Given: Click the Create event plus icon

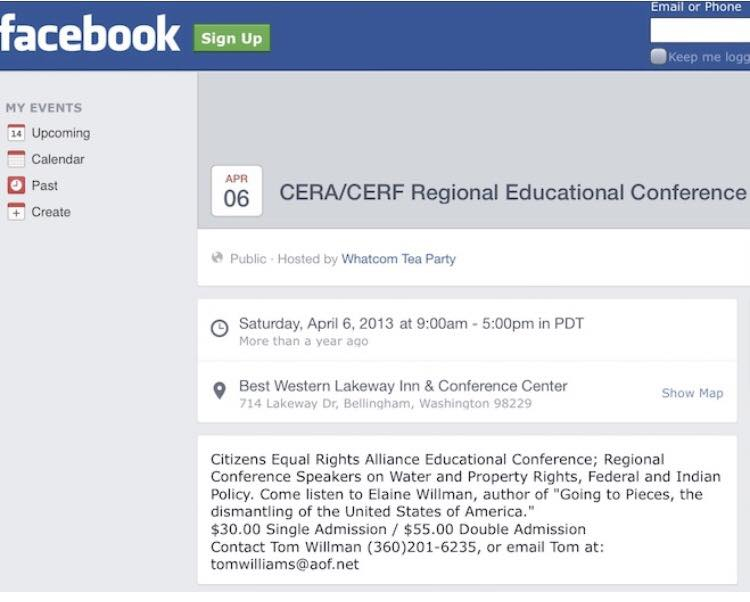Looking at the screenshot, I should click(x=16, y=212).
